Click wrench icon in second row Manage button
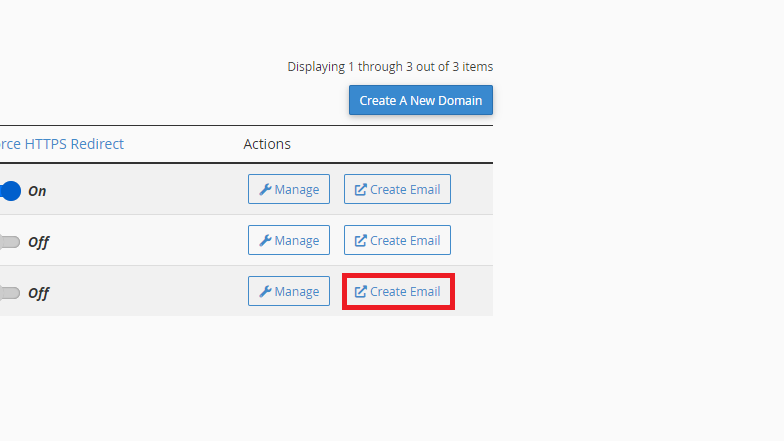The height and width of the screenshot is (441, 784). (x=265, y=240)
